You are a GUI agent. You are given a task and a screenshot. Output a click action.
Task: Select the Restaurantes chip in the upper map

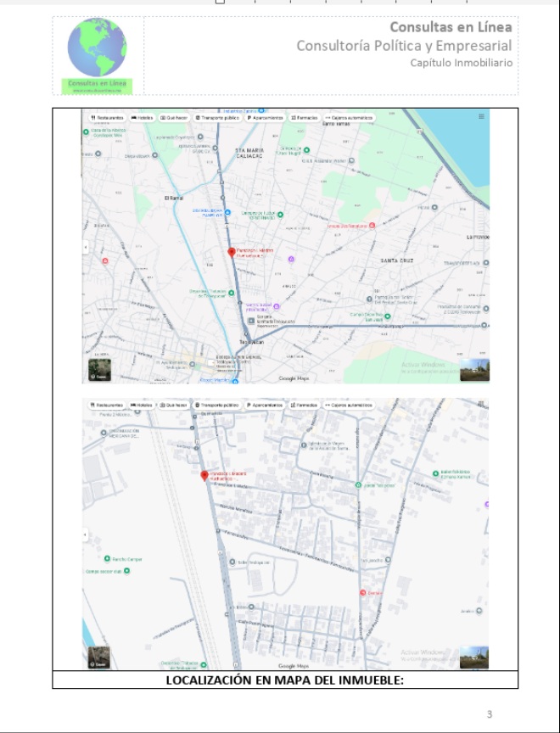(x=107, y=118)
